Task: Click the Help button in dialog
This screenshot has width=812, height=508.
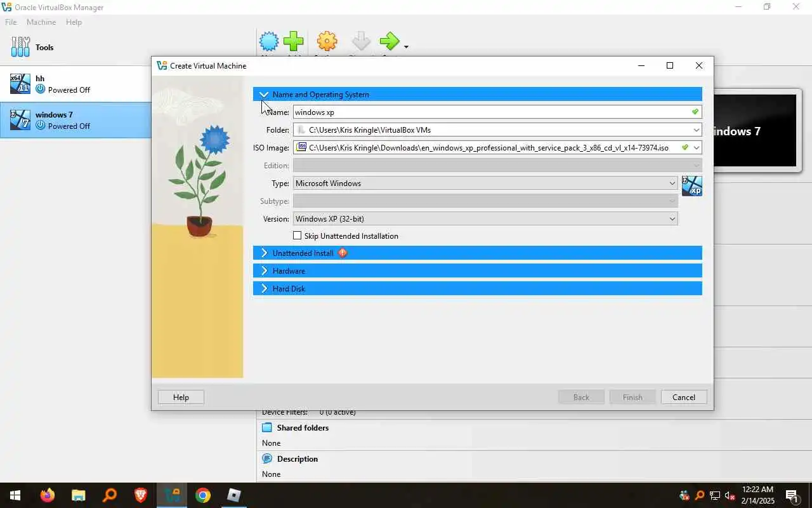Action: pos(181,397)
